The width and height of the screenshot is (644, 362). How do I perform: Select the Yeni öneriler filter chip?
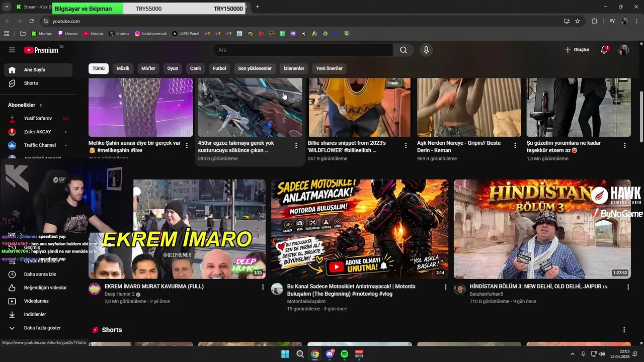(329, 68)
